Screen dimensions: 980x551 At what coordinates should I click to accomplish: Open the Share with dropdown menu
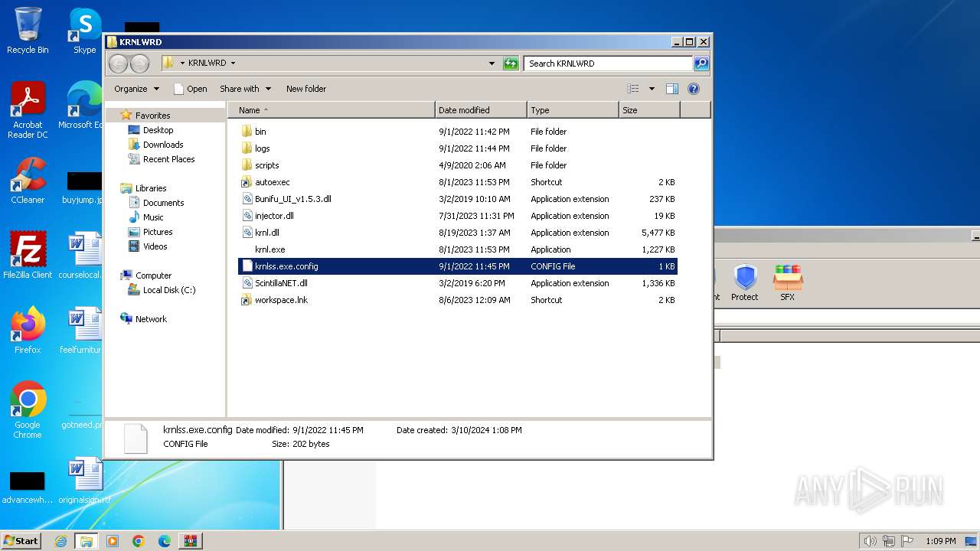[x=245, y=89]
